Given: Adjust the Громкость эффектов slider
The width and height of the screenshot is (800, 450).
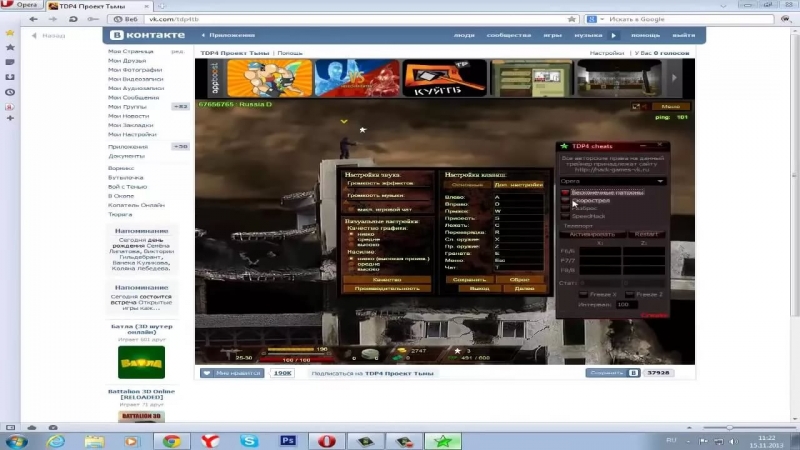Looking at the screenshot, I should 387,188.
